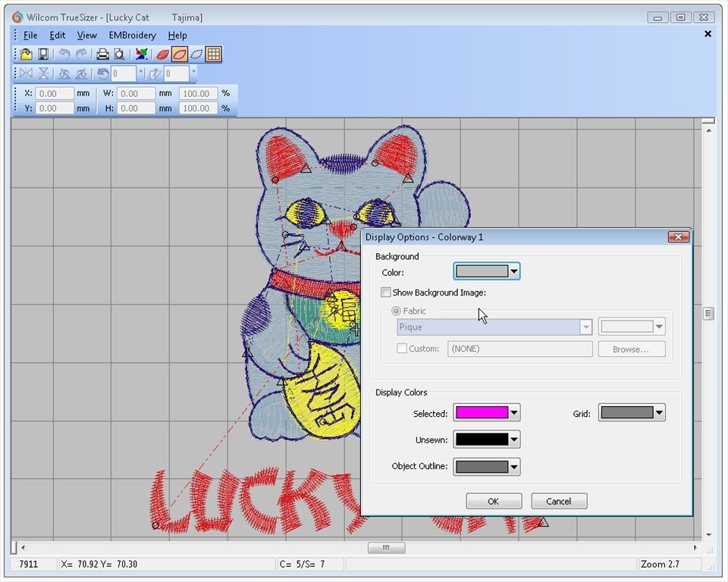Screen dimensions: 728x582
Task: Tick the Custom checkbox
Action: 402,348
